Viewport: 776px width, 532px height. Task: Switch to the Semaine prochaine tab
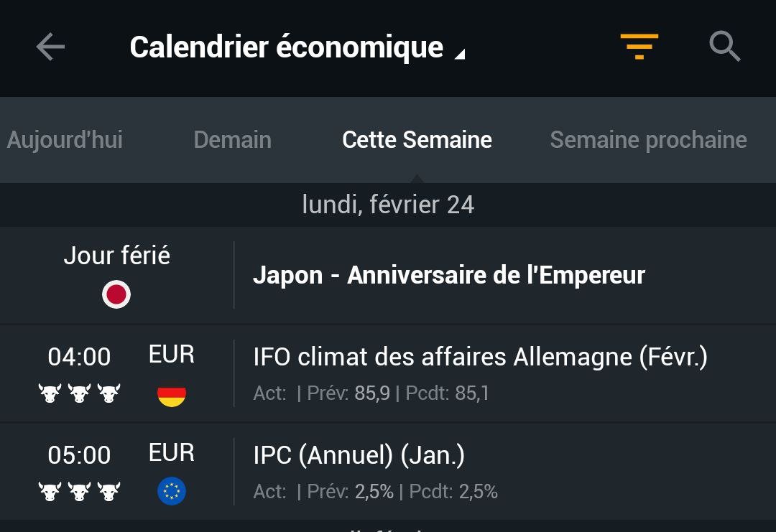click(648, 140)
